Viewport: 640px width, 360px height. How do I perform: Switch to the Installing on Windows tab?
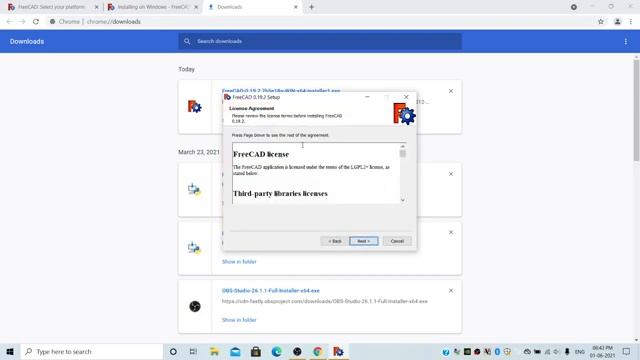click(x=153, y=7)
